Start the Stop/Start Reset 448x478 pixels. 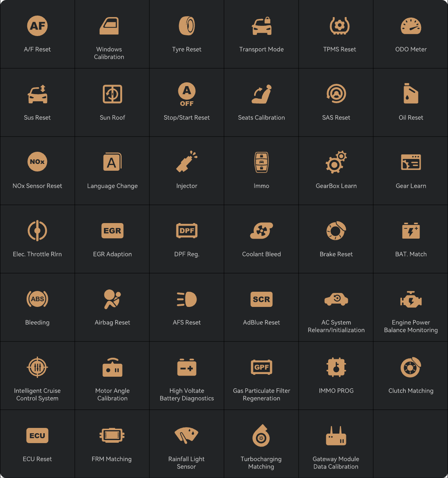tap(187, 102)
